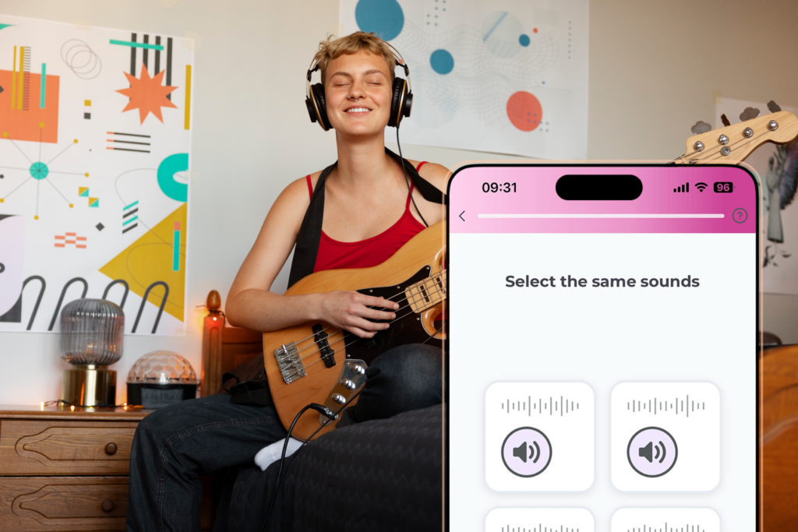
Task: Select the partially visible bottom-right sound card
Action: point(666,520)
